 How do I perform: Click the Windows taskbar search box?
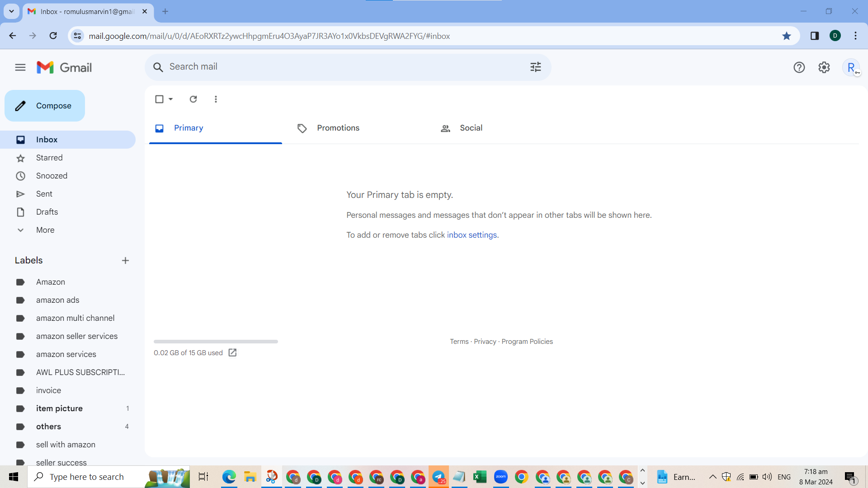pos(108,477)
